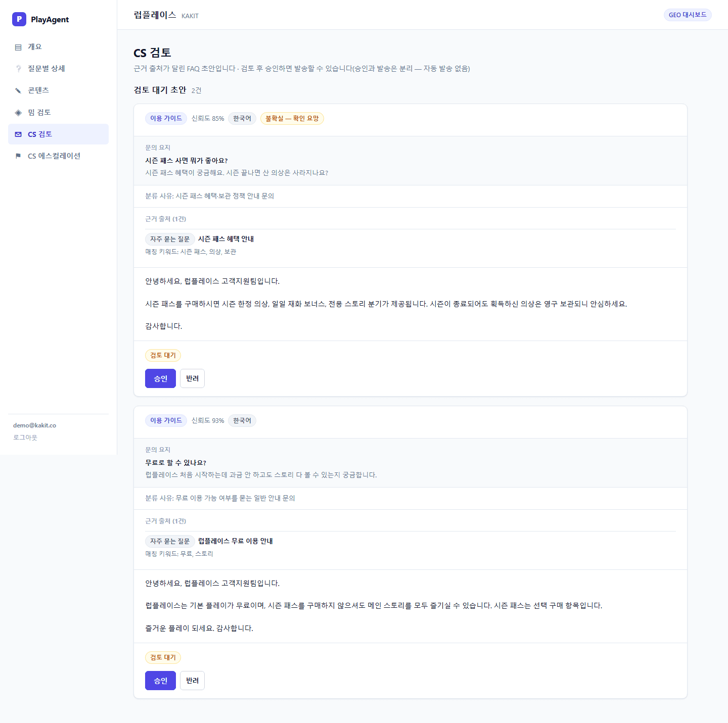Click the demo@kakit.co account text
The height and width of the screenshot is (723, 728).
34,425
